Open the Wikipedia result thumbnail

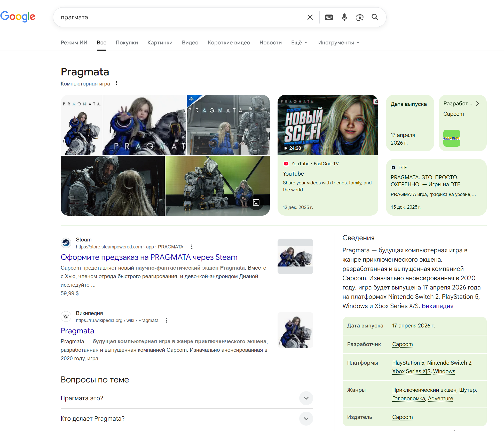[295, 330]
